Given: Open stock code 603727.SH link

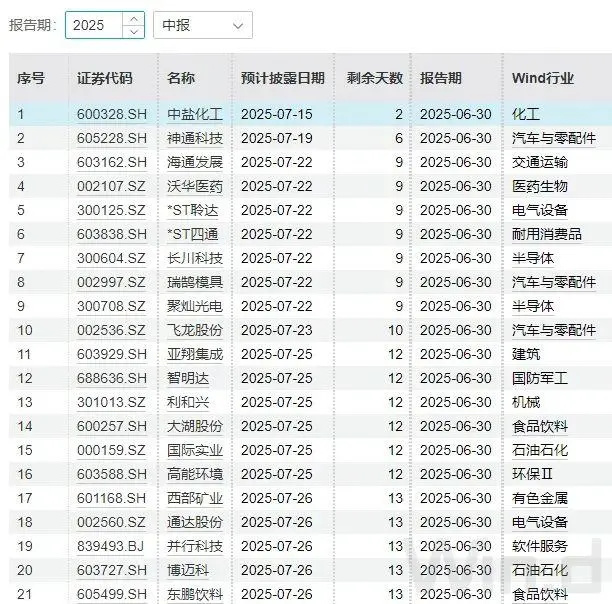Looking at the screenshot, I should (x=112, y=570).
